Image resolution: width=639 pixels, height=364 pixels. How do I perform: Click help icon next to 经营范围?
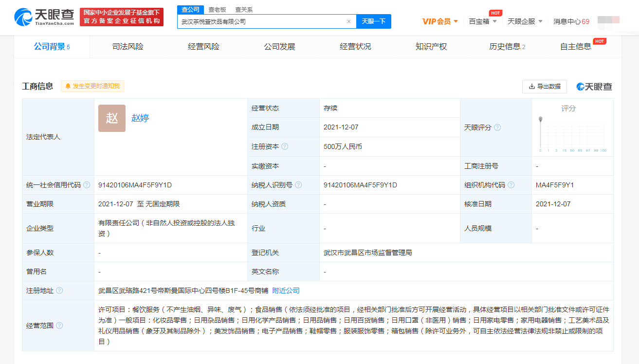coord(59,326)
